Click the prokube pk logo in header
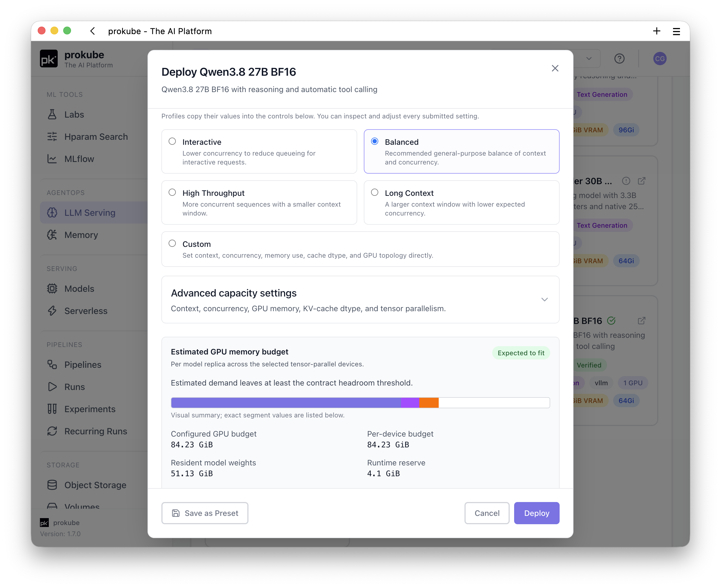Image resolution: width=721 pixels, height=588 pixels. (49, 59)
